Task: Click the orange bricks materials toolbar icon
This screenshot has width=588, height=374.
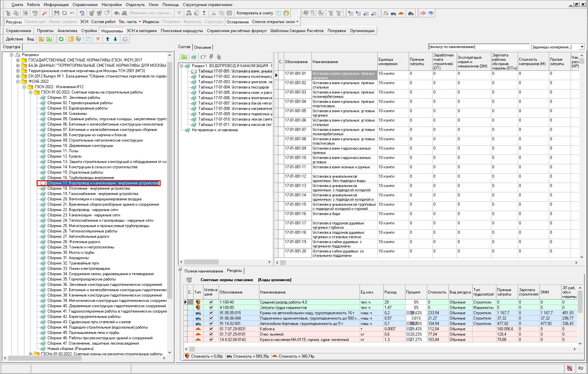Action: (x=401, y=13)
